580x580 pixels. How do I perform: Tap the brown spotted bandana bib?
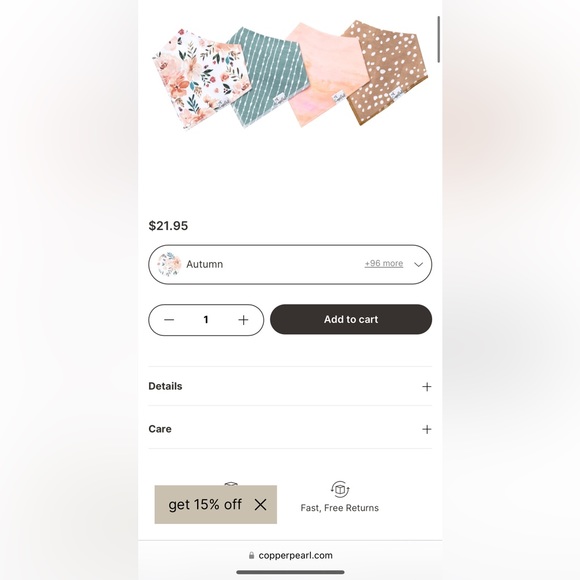pyautogui.click(x=387, y=70)
